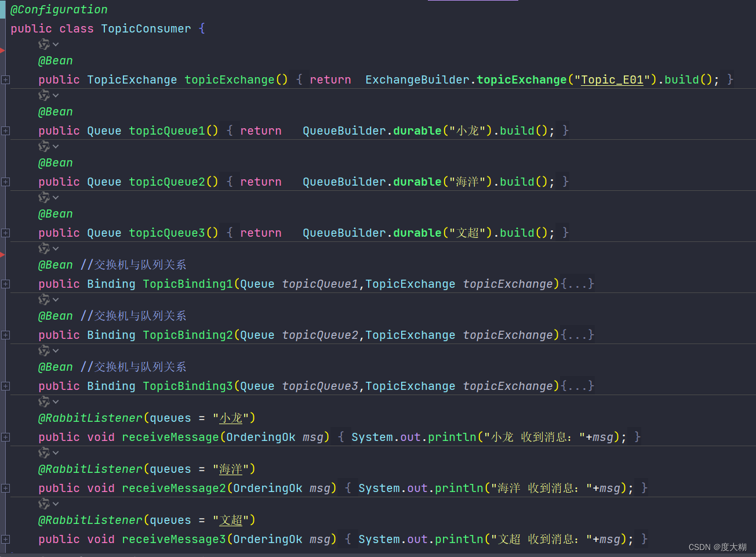This screenshot has width=756, height=557.
Task: Click the receiveMessage3 method name
Action: [174, 539]
